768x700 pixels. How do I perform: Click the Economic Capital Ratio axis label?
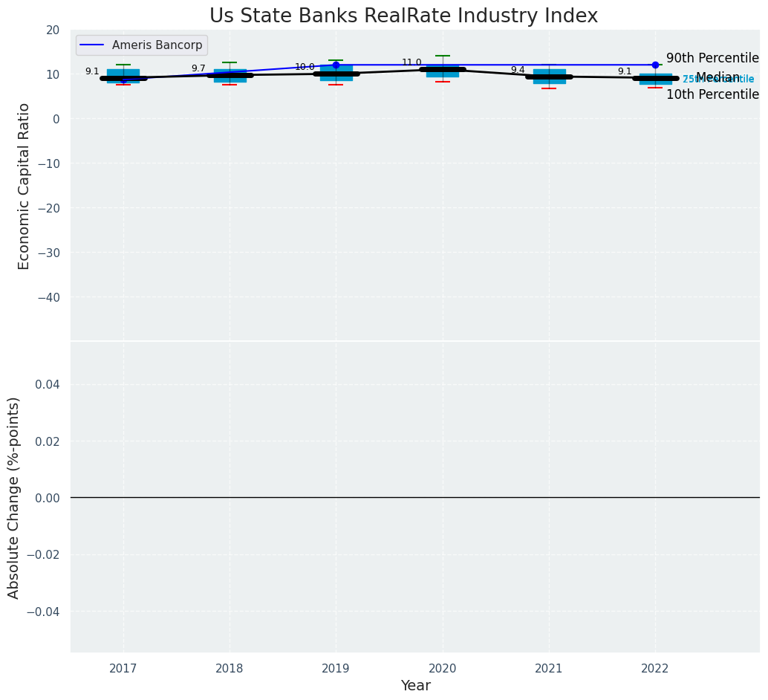pos(24,186)
